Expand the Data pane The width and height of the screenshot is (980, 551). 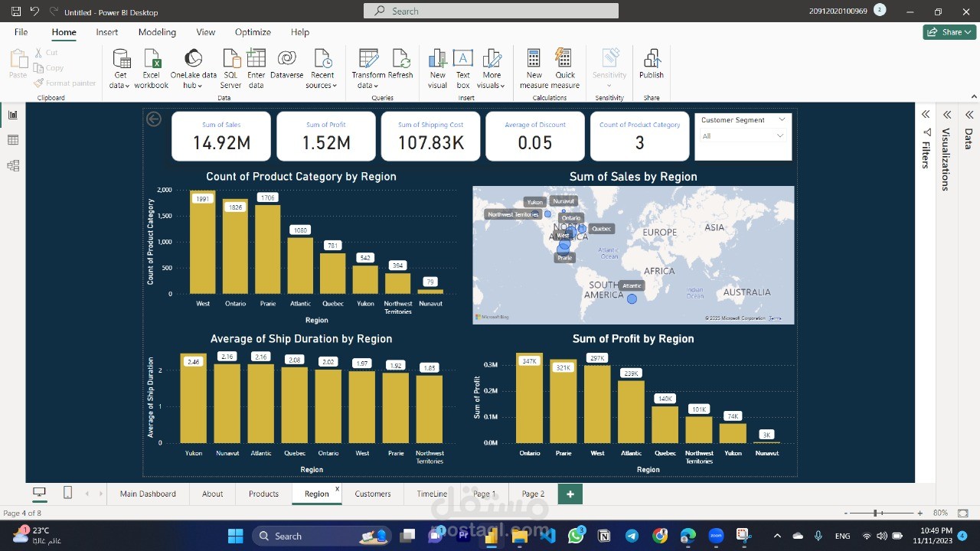tap(969, 113)
